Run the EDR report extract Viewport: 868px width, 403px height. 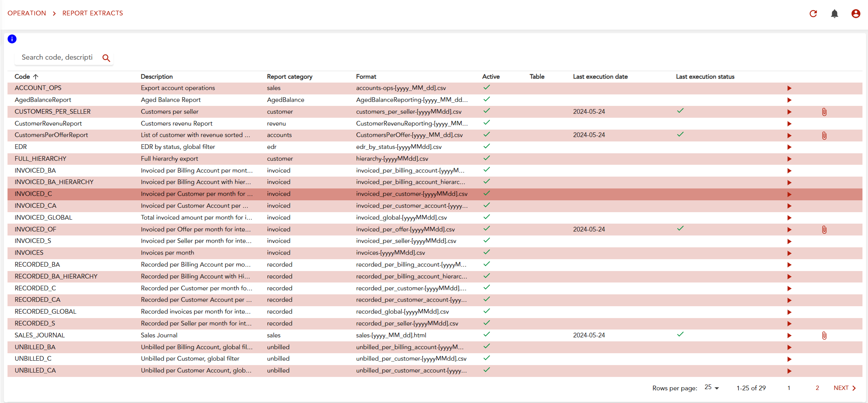(x=789, y=147)
